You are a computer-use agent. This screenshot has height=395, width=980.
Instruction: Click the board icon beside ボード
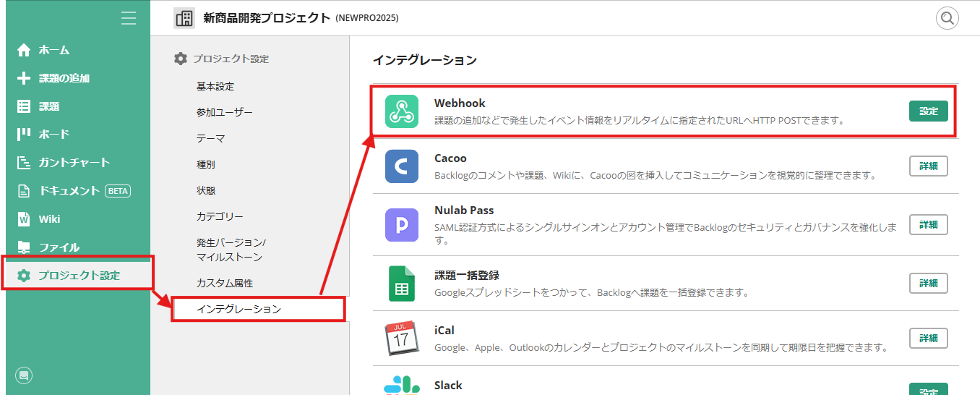pos(24,134)
